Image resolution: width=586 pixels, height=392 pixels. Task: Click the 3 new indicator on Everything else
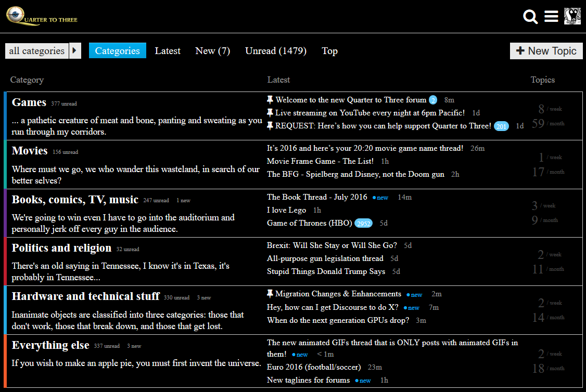[134, 346]
